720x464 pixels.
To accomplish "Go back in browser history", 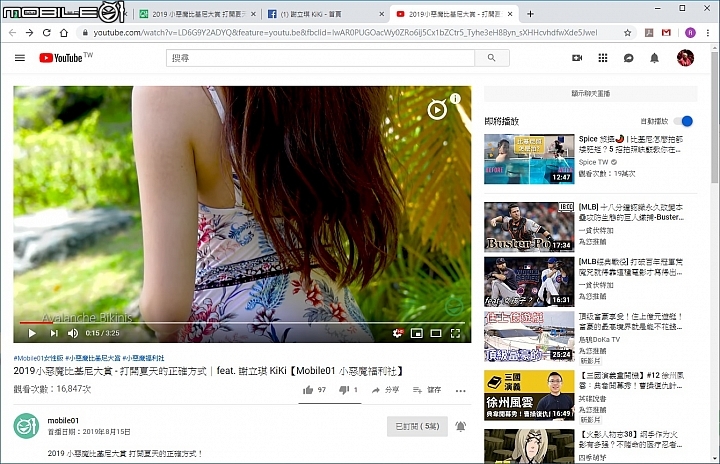I will point(12,33).
